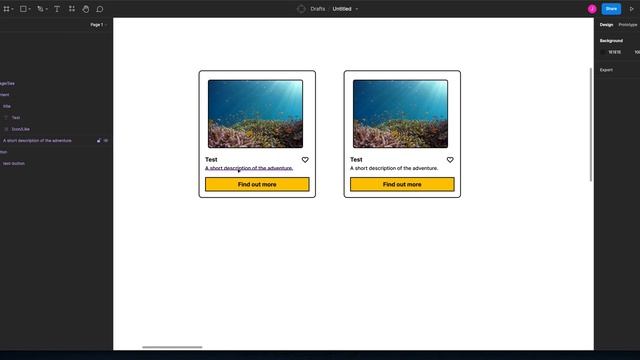The image size is (640, 360).
Task: Open the Resources components tool
Action: coord(72,9)
